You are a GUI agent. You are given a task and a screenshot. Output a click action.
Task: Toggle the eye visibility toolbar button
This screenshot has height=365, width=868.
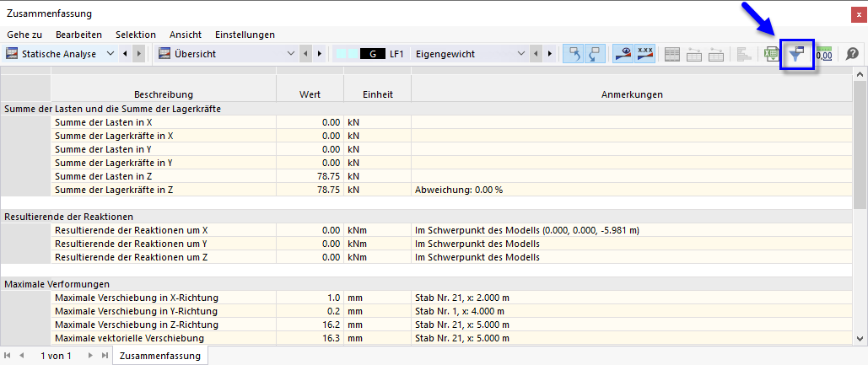tap(623, 54)
